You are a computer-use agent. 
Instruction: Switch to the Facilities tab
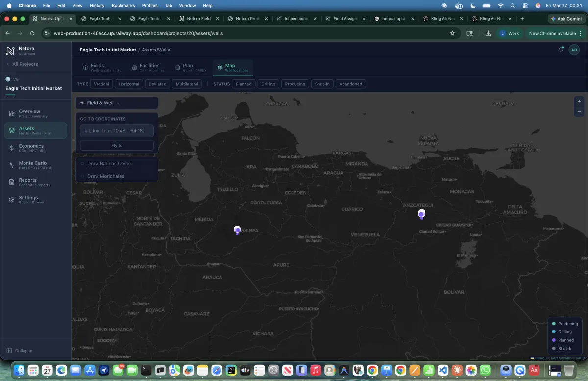pyautogui.click(x=148, y=67)
